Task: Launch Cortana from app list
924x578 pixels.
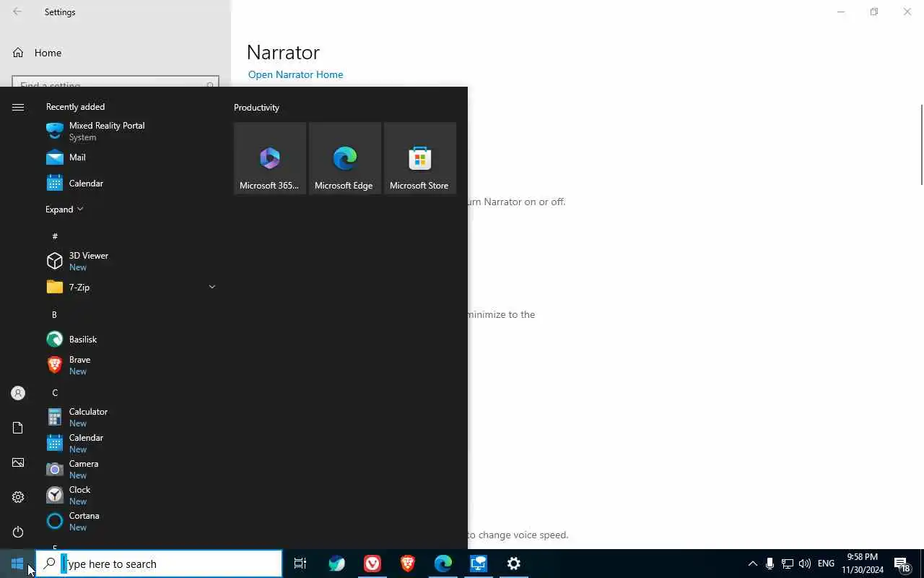Action: click(x=130, y=521)
